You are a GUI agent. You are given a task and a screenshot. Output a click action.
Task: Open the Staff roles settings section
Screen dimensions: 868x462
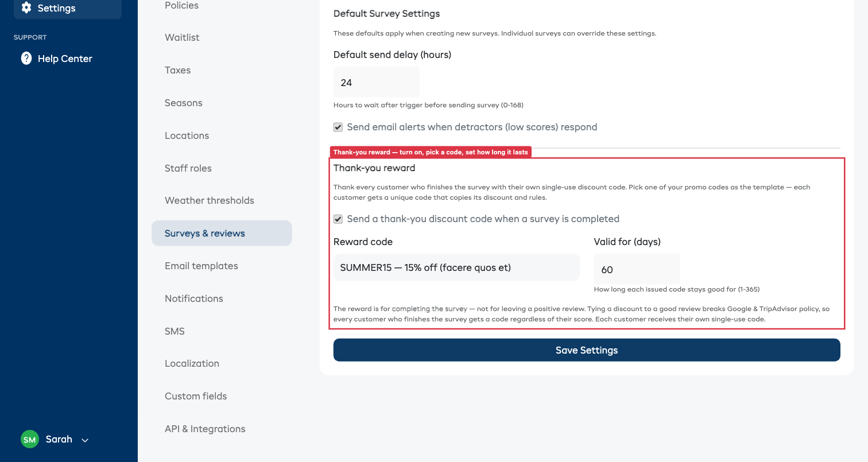[188, 169]
